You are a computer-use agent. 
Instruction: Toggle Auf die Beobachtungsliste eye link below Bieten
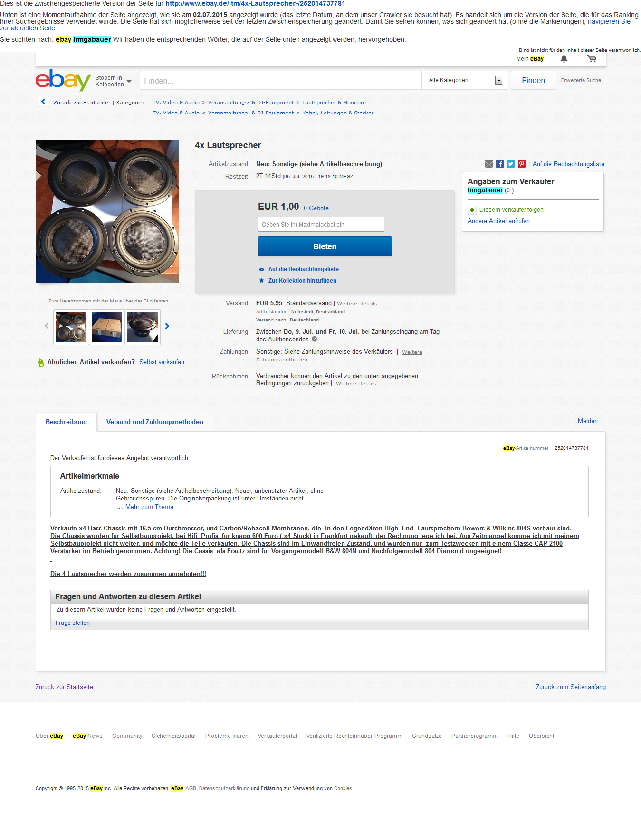(x=303, y=269)
